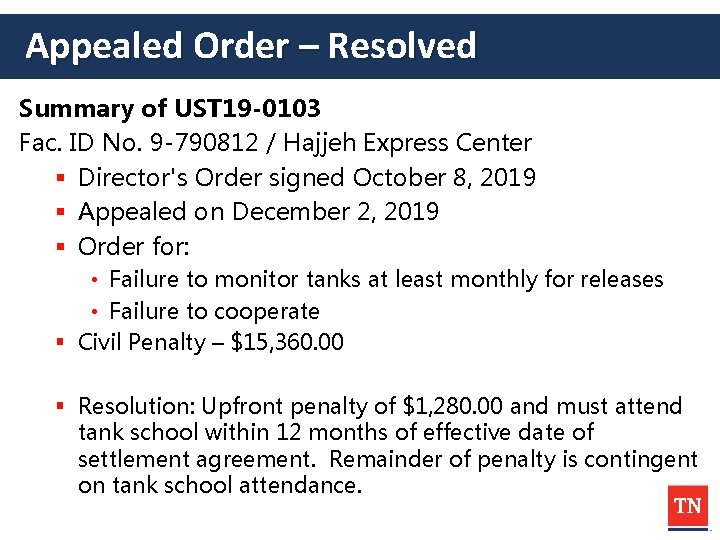Click the $1,280.00 penalty amount
The image size is (720, 540).
[453, 406]
